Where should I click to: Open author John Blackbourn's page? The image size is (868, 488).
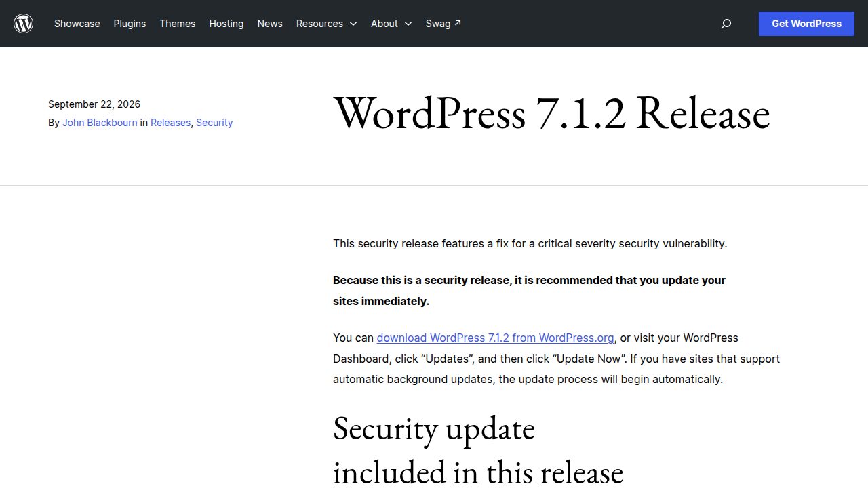[x=100, y=123]
